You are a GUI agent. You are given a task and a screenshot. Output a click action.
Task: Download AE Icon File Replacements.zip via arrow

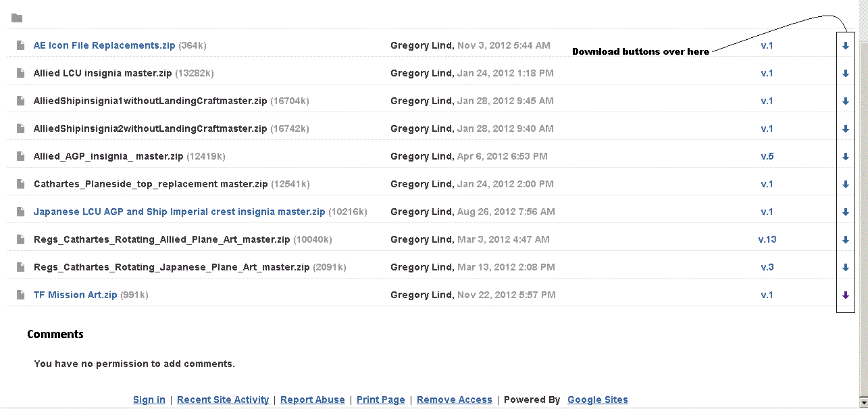(x=845, y=46)
